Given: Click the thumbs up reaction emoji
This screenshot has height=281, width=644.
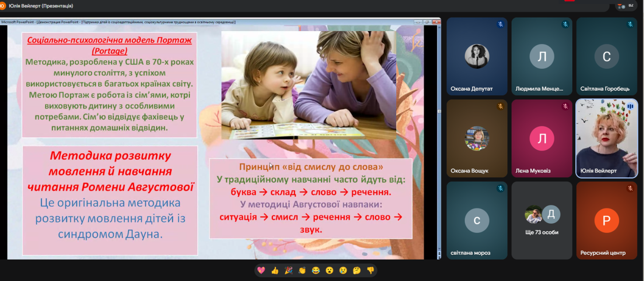Looking at the screenshot, I should click(275, 270).
